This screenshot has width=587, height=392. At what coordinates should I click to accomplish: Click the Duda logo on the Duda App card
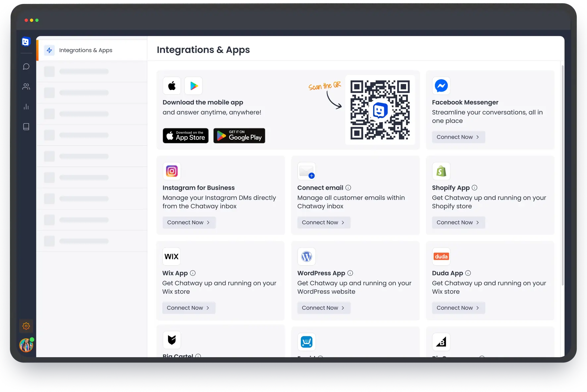click(x=441, y=256)
